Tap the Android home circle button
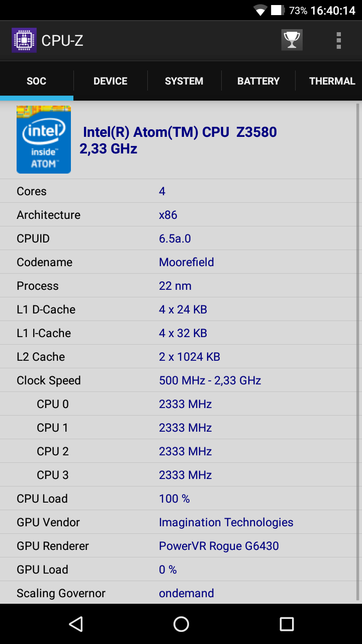The width and height of the screenshot is (362, 644). point(181,624)
